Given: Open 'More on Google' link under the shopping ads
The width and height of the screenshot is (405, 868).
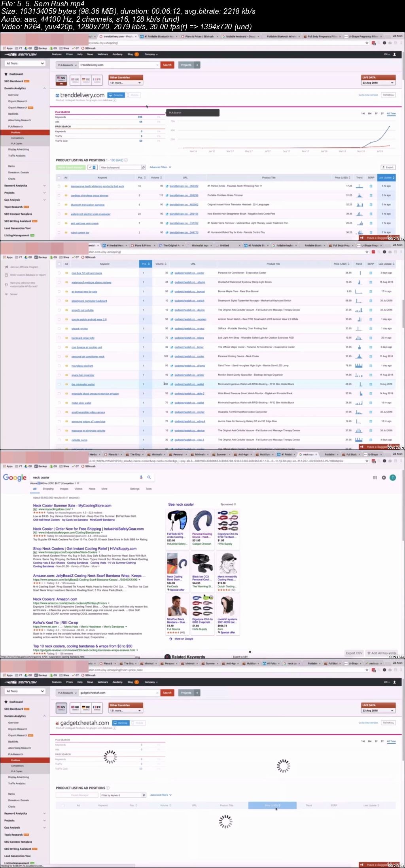Looking at the screenshot, I should click(x=184, y=638).
